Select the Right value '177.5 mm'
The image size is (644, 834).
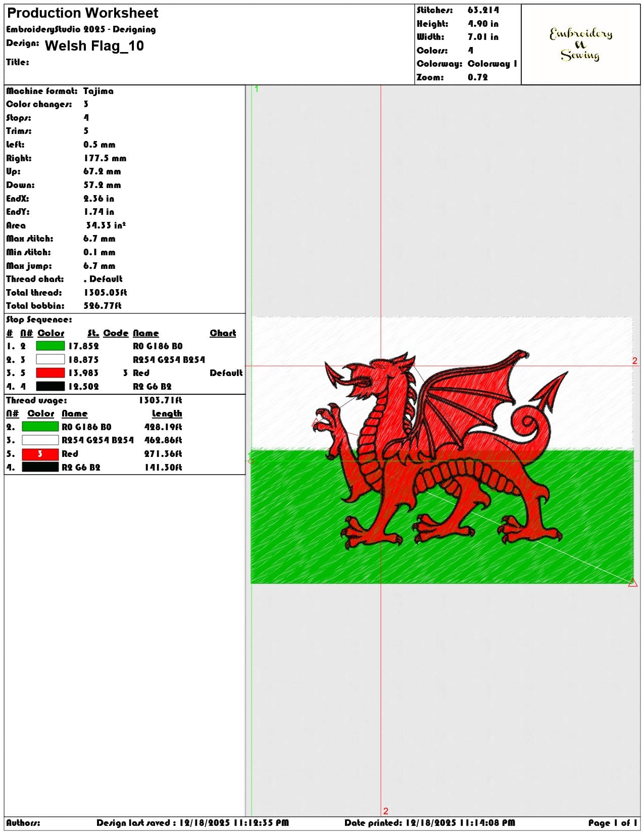click(x=105, y=158)
